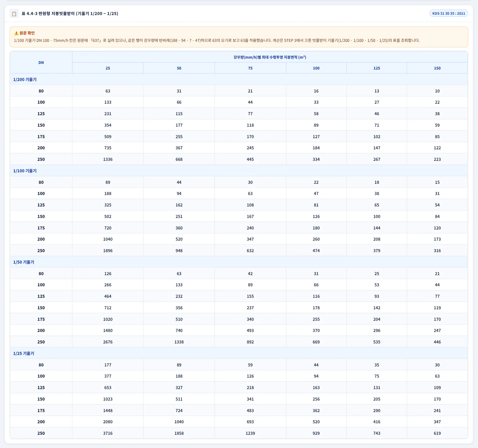This screenshot has height=448, width=478.
Task: Click the cell with value 1448
Action: 108,411
